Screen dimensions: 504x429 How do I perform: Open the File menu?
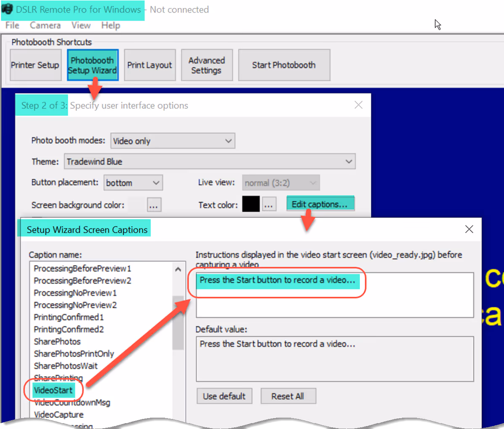click(x=12, y=26)
